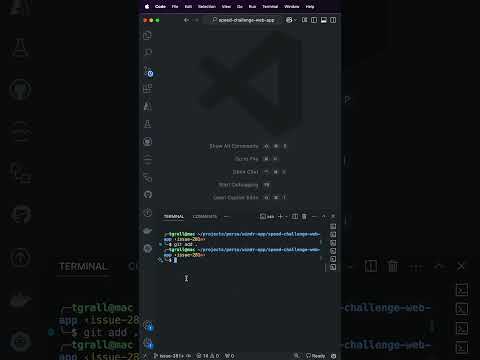Open the Run menu
The width and height of the screenshot is (480, 360).
(x=252, y=6)
